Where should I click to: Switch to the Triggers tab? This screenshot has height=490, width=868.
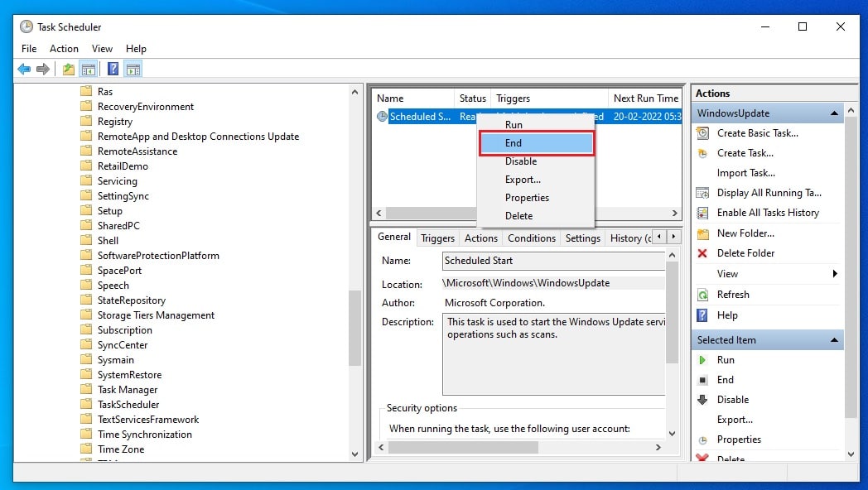click(x=437, y=238)
